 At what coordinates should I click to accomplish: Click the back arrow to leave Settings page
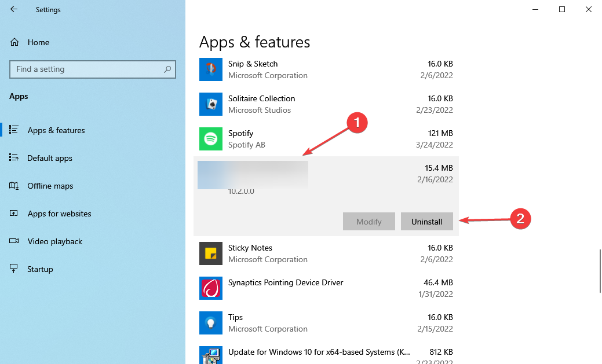point(13,9)
